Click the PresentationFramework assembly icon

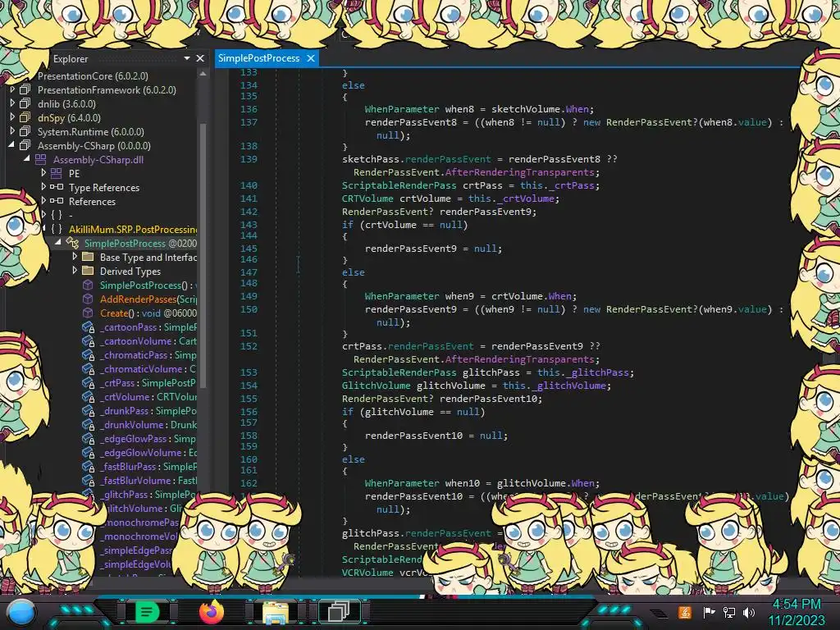[25, 89]
